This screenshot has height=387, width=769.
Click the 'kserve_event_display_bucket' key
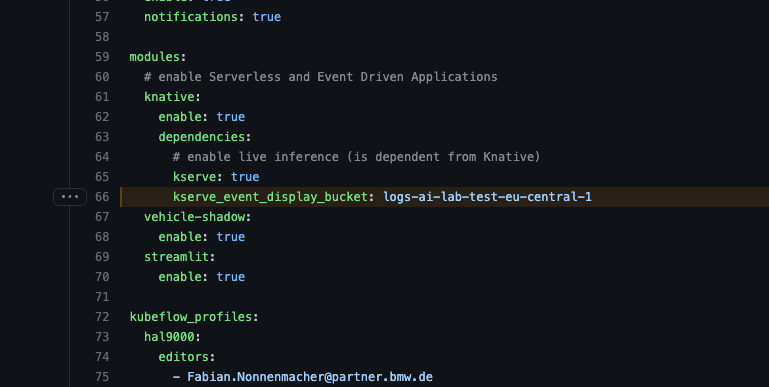click(270, 197)
